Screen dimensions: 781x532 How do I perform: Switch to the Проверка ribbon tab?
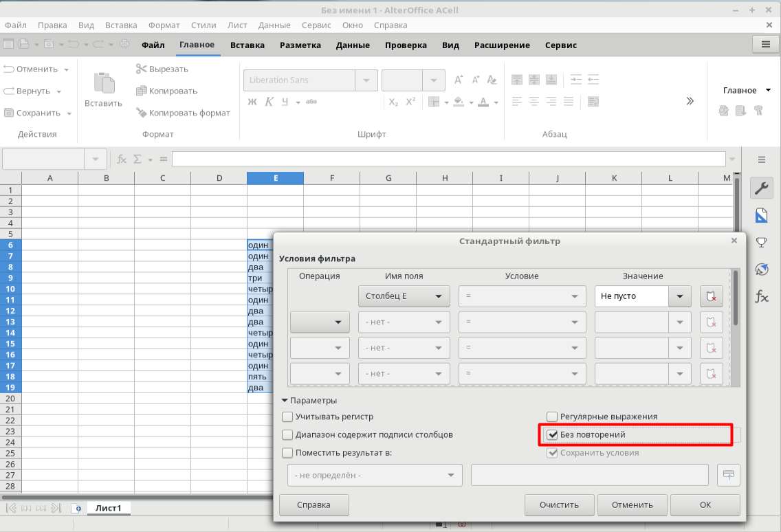click(406, 45)
